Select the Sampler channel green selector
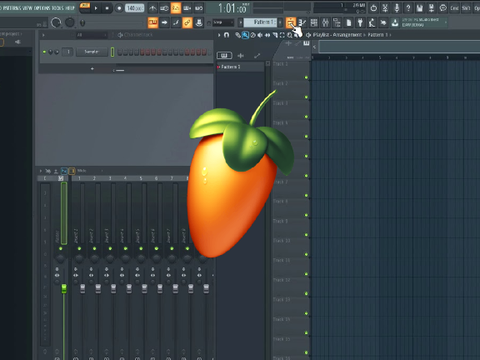The height and width of the screenshot is (360, 480). [112, 52]
